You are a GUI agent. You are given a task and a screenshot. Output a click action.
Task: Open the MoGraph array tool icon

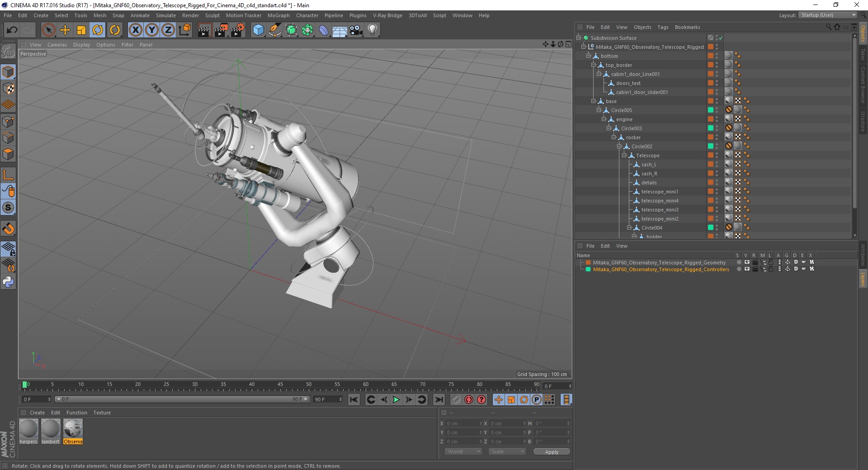(307, 30)
